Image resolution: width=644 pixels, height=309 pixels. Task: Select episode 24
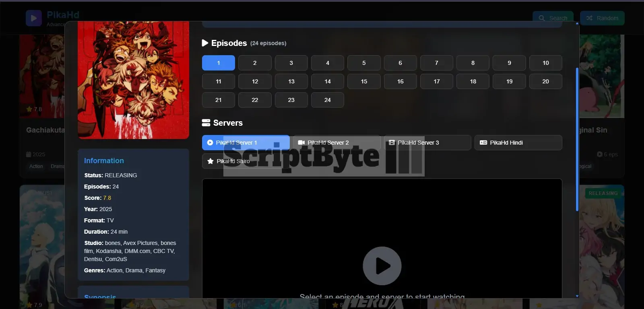click(327, 100)
